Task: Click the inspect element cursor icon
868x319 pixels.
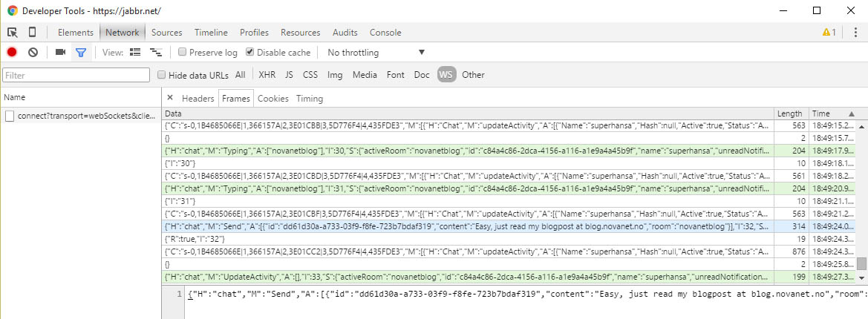Action: tap(12, 33)
